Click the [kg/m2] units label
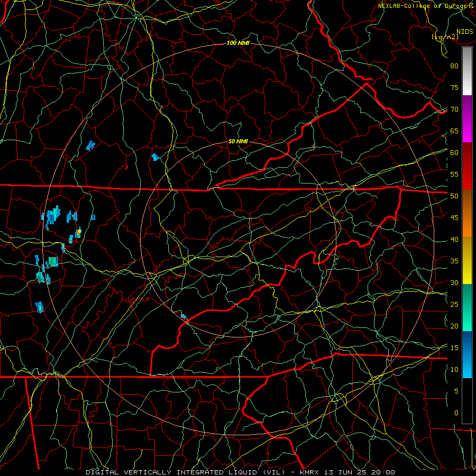 445,37
